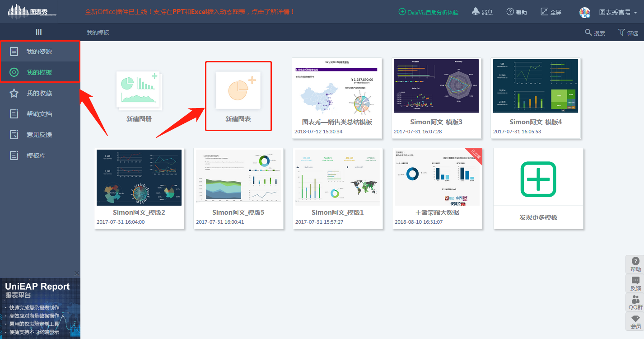The image size is (644, 339).
Task: Open Simon阿文_模版3 template thumbnail
Action: coord(436,86)
